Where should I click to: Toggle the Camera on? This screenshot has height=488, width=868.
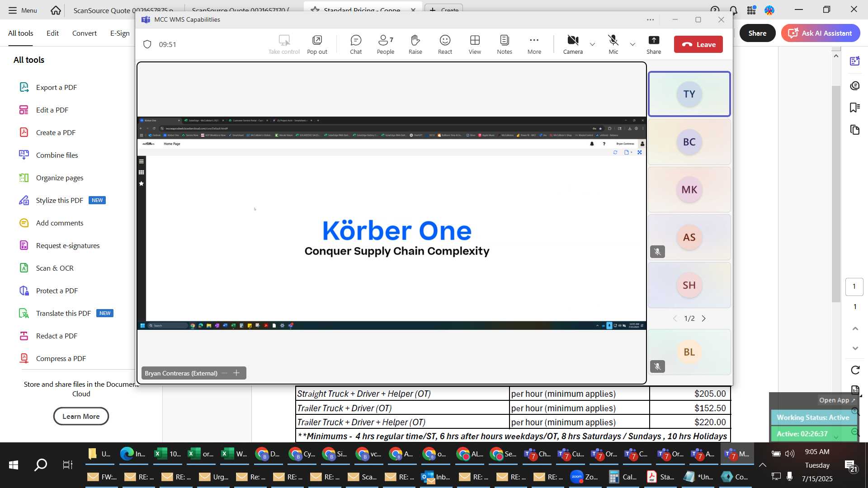[x=573, y=44]
